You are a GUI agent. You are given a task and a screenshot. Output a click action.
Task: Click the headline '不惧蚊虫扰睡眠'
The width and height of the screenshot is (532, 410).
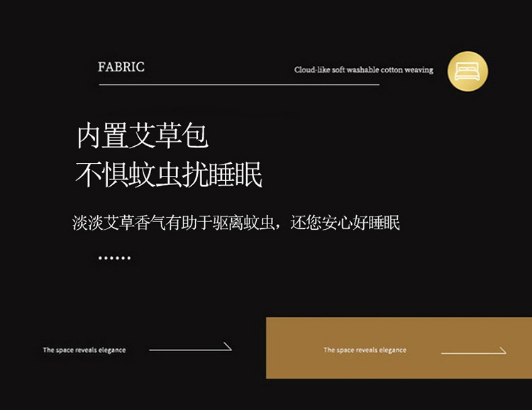pos(169,174)
